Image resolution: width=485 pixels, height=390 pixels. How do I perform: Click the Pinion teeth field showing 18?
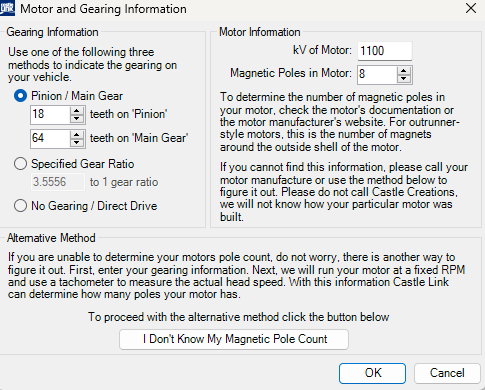point(50,114)
